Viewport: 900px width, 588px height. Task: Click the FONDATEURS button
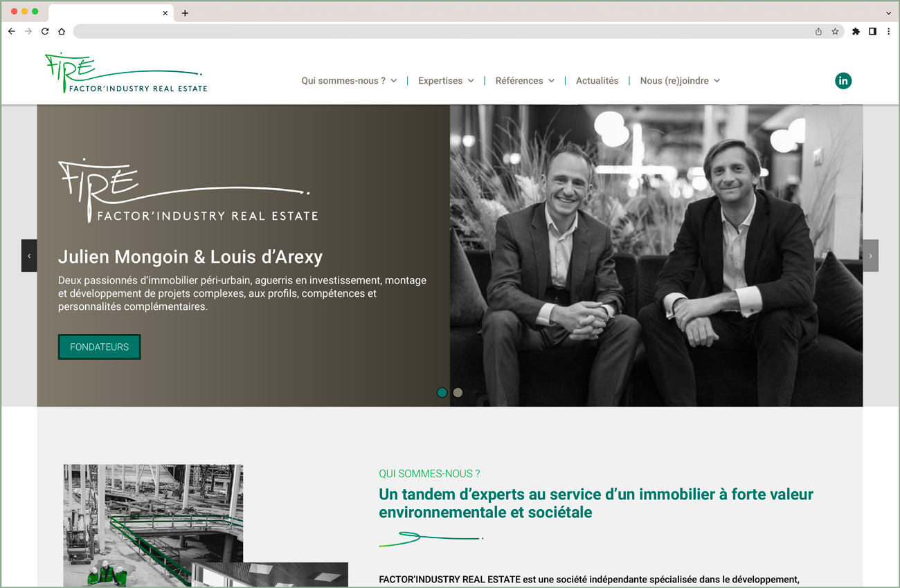tap(99, 347)
